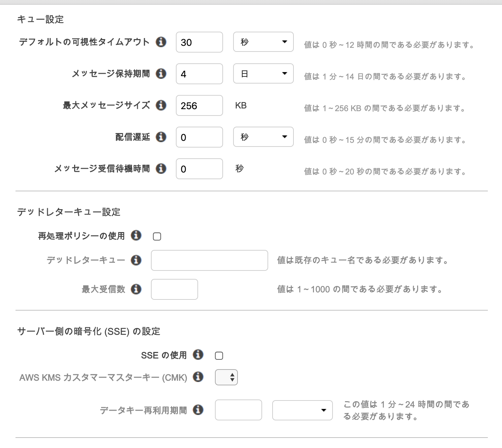Viewport: 502px width, 448px height.
Task: Click the デッドレターキュー name input field
Action: 209,260
